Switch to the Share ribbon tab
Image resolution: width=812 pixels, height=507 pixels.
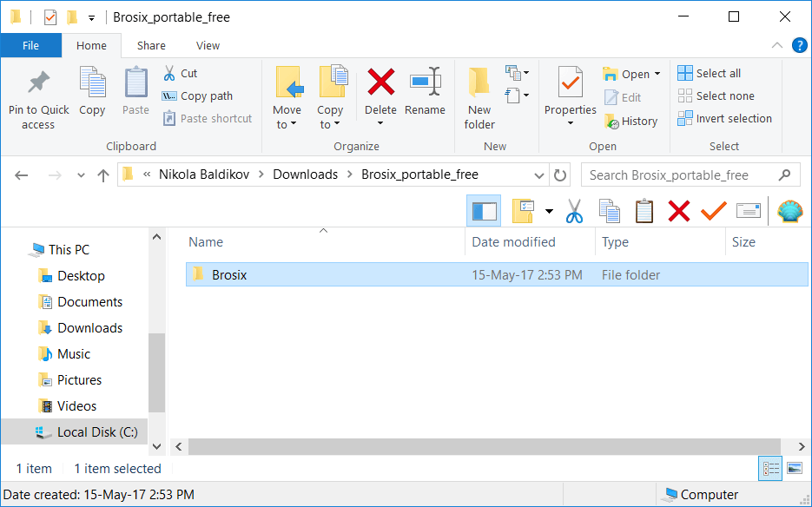[x=151, y=45]
